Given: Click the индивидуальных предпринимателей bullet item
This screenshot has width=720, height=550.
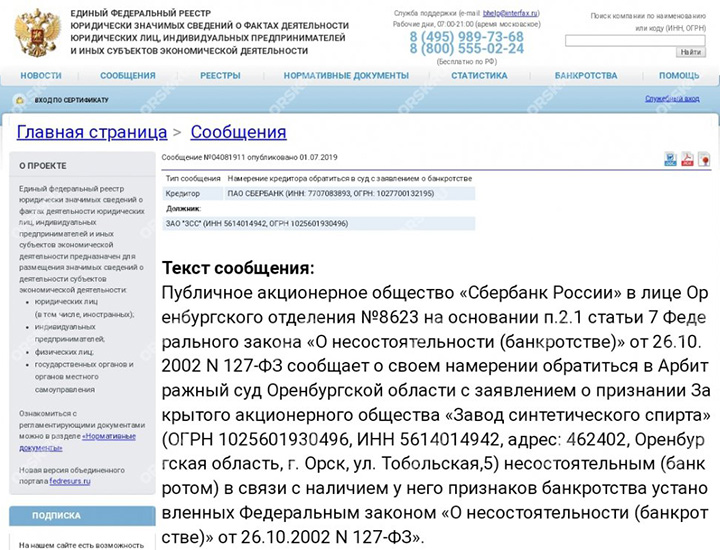Looking at the screenshot, I should tap(70, 333).
